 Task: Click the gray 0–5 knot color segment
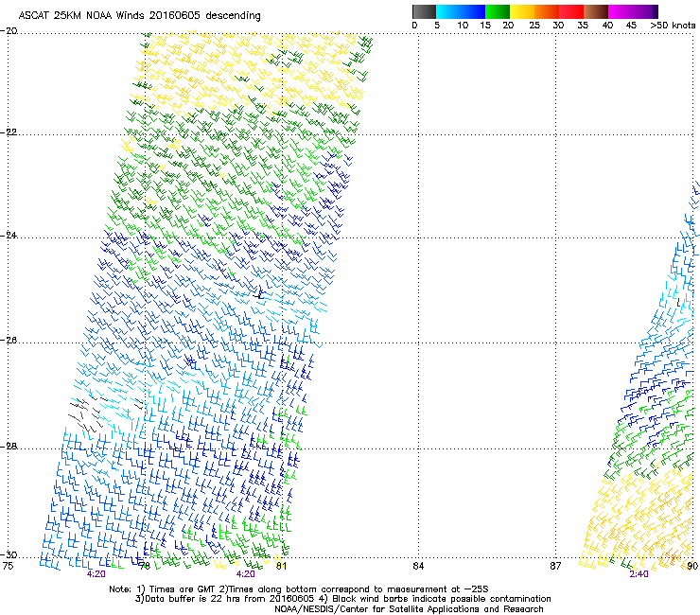click(x=424, y=11)
